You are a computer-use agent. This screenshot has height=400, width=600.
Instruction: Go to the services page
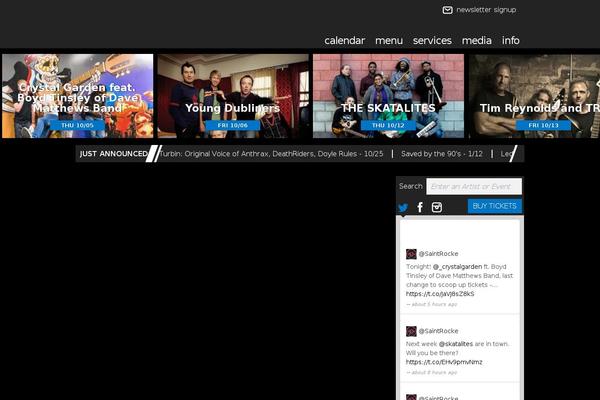pyautogui.click(x=432, y=41)
